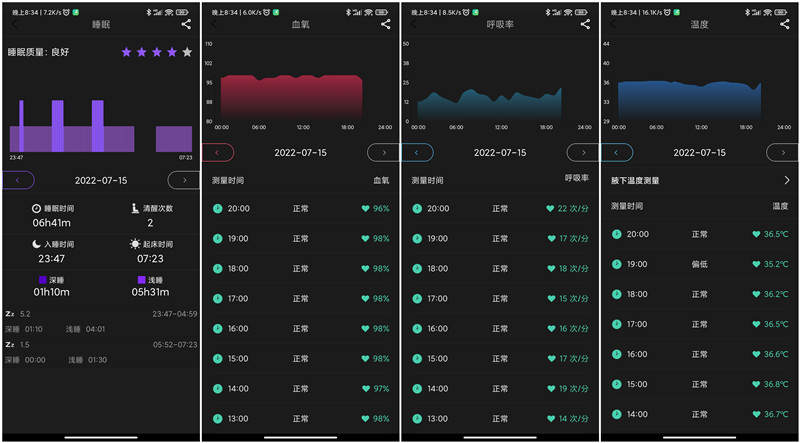The width and height of the screenshot is (800, 443).
Task: Tap Bluetooth icon in blood oxygen status bar
Action: pos(347,11)
